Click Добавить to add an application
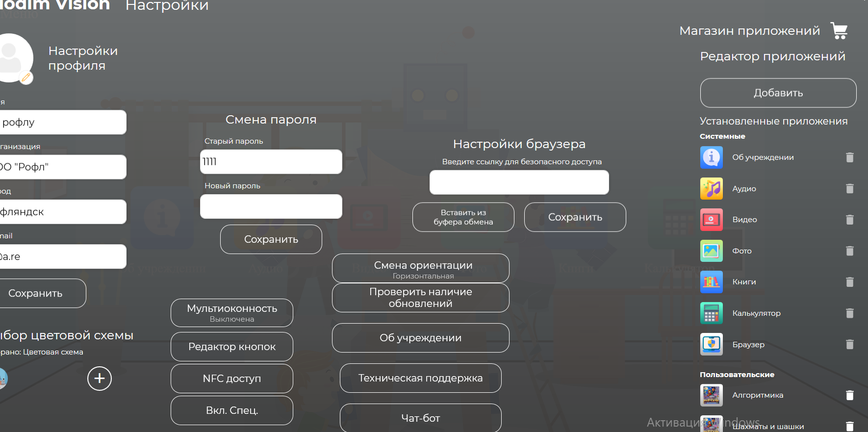868x432 pixels. coord(778,93)
